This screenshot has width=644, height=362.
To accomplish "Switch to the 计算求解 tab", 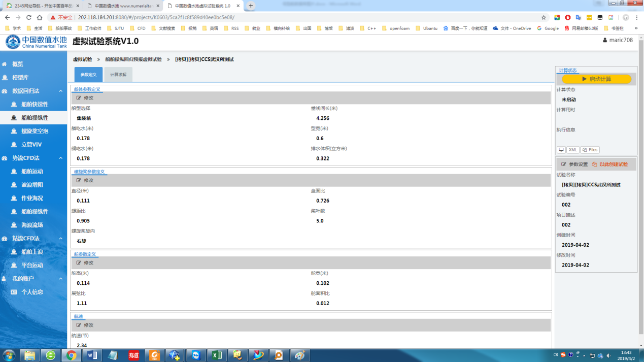I will [118, 75].
